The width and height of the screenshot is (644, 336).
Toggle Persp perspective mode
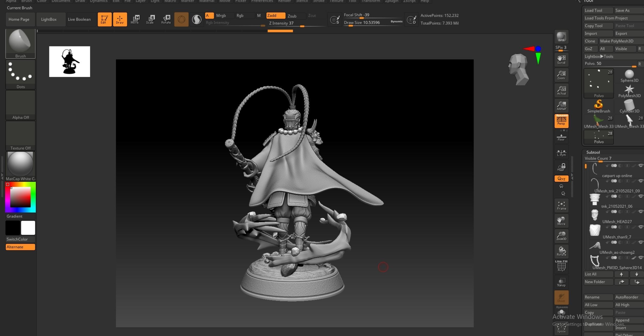pyautogui.click(x=561, y=121)
